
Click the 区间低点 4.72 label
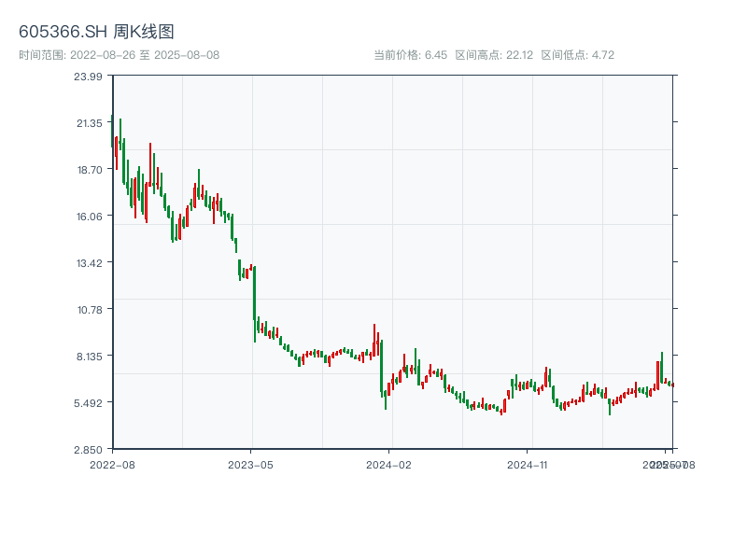(577, 55)
